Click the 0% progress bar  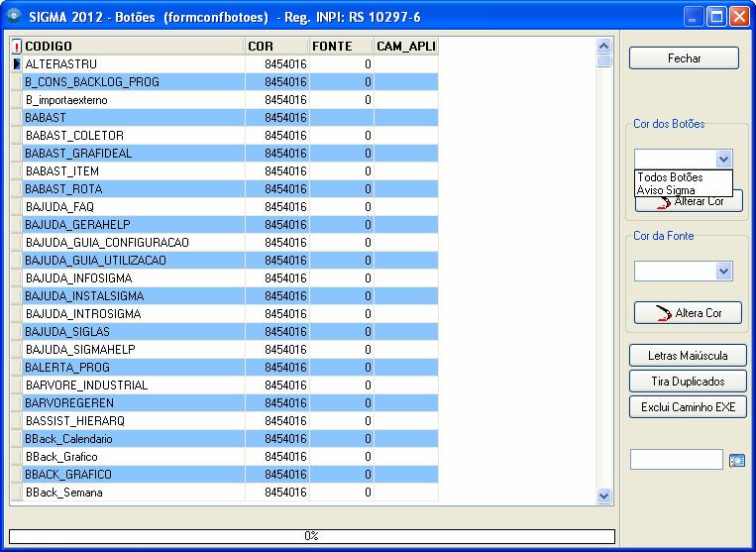312,536
